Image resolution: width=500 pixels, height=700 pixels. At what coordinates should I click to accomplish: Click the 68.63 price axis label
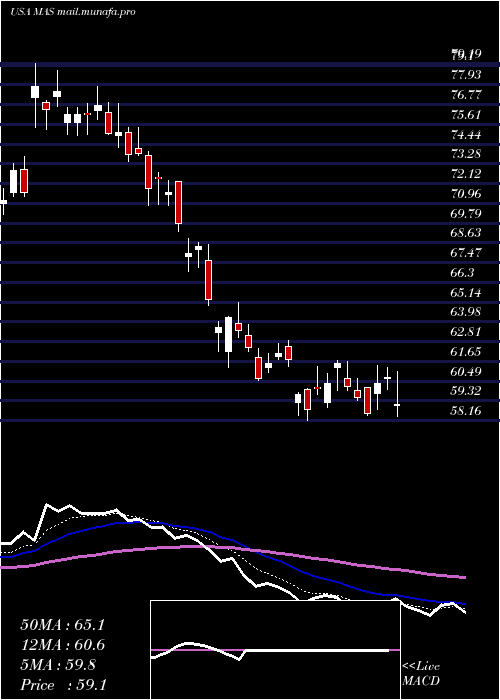466,233
